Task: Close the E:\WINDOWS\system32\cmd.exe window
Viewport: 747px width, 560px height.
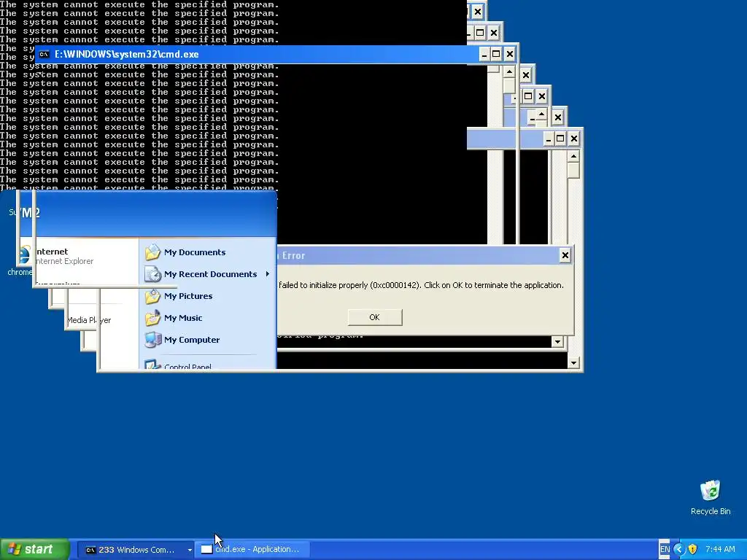Action: pos(509,54)
